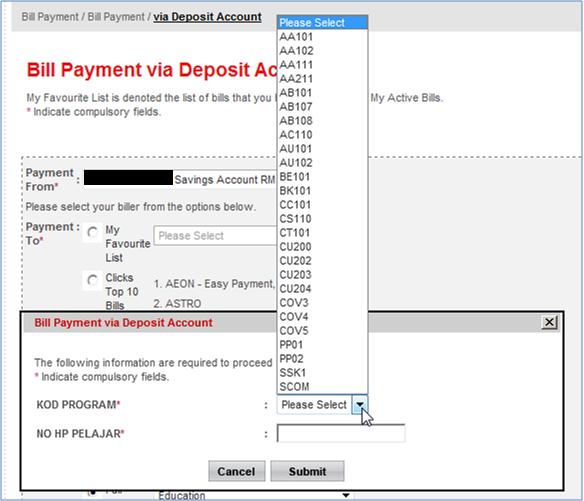
Task: Expand the Education category dropdown
Action: (253, 495)
